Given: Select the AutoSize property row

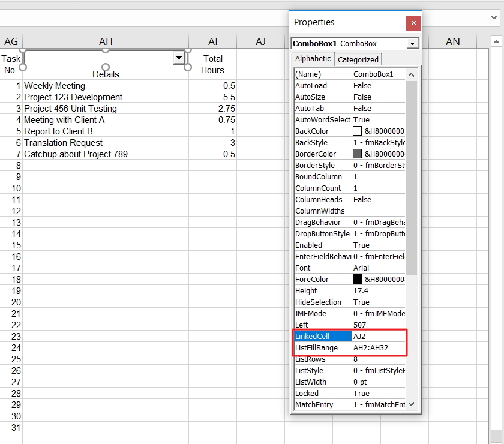Looking at the screenshot, I should point(349,97).
